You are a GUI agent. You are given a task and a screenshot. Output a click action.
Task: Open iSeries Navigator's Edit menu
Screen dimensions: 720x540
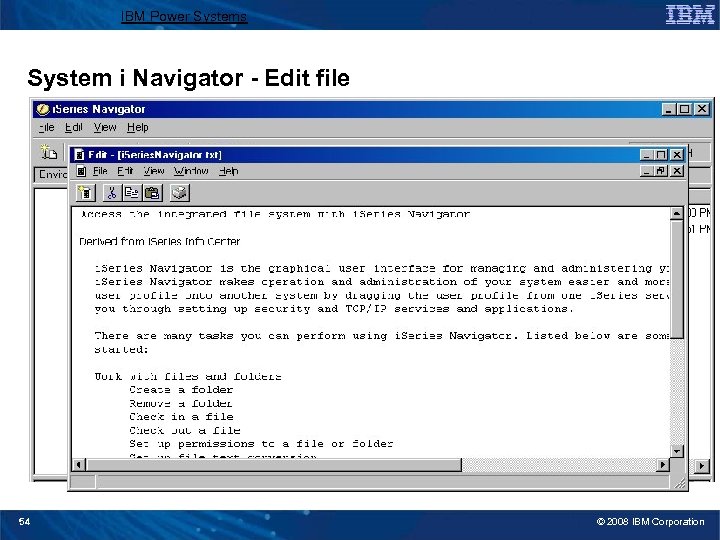(73, 127)
